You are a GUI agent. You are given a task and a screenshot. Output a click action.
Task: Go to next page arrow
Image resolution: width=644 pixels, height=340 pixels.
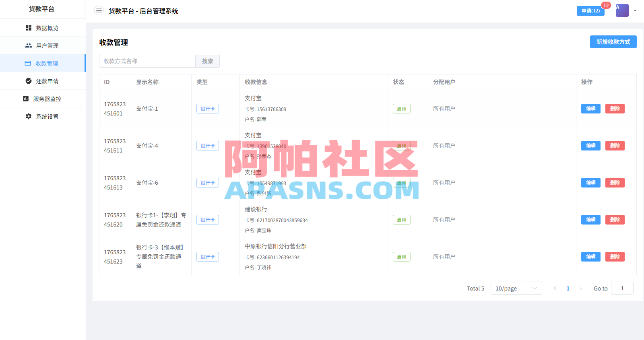581,288
